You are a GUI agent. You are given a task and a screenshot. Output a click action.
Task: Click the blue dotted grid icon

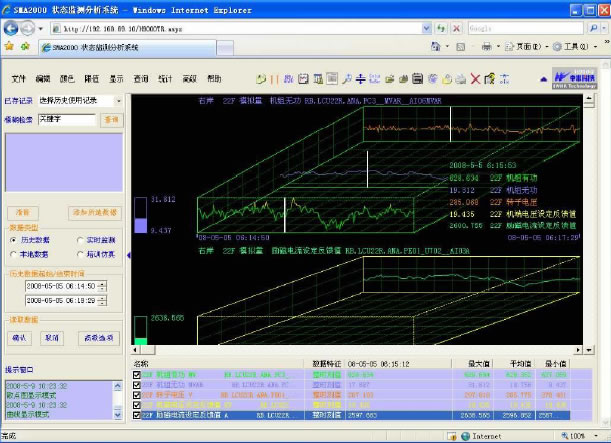point(374,79)
